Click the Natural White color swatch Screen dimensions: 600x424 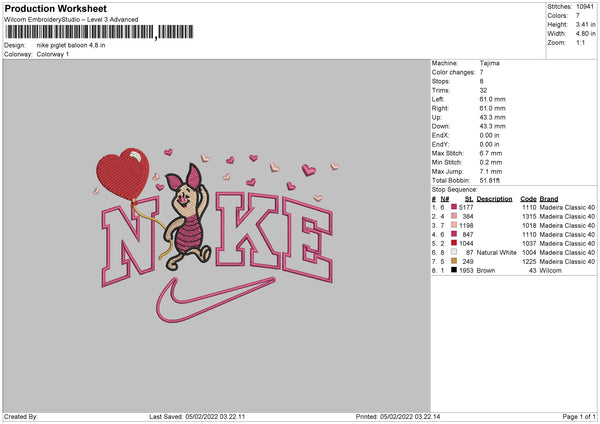(x=454, y=252)
